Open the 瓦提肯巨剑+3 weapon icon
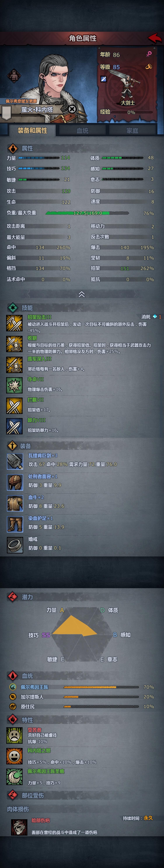This screenshot has width=164, height=868. point(15,461)
